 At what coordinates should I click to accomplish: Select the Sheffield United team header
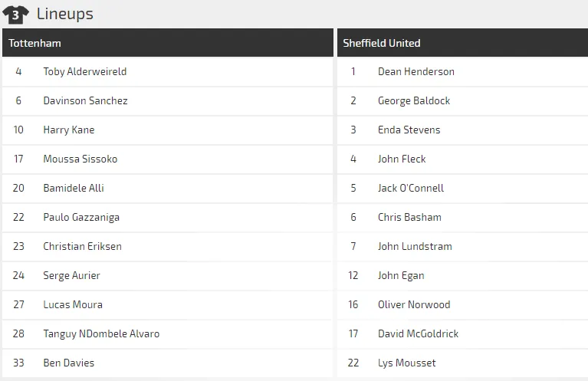(382, 43)
